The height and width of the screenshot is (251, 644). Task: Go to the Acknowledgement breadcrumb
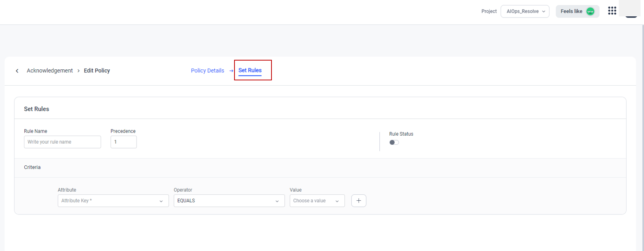tap(50, 70)
